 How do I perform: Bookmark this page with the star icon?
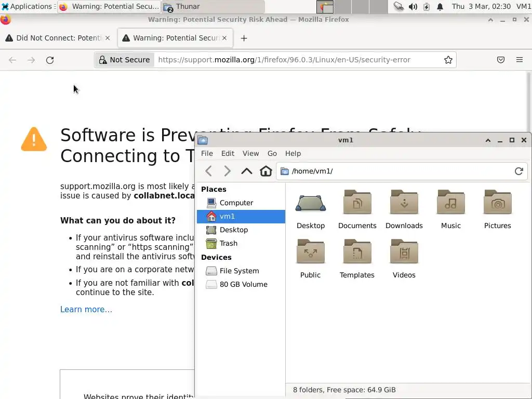pos(448,60)
